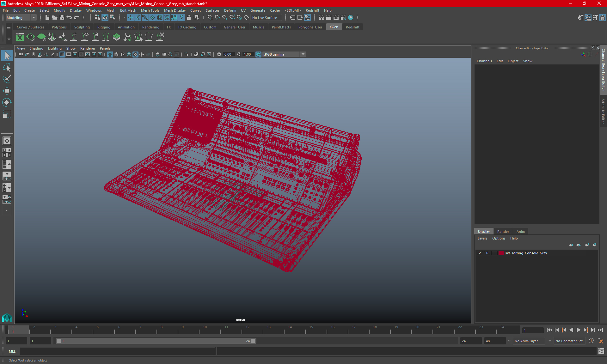The width and height of the screenshot is (607, 364).
Task: Switch to the Redshift shelf tab
Action: coord(353,27)
